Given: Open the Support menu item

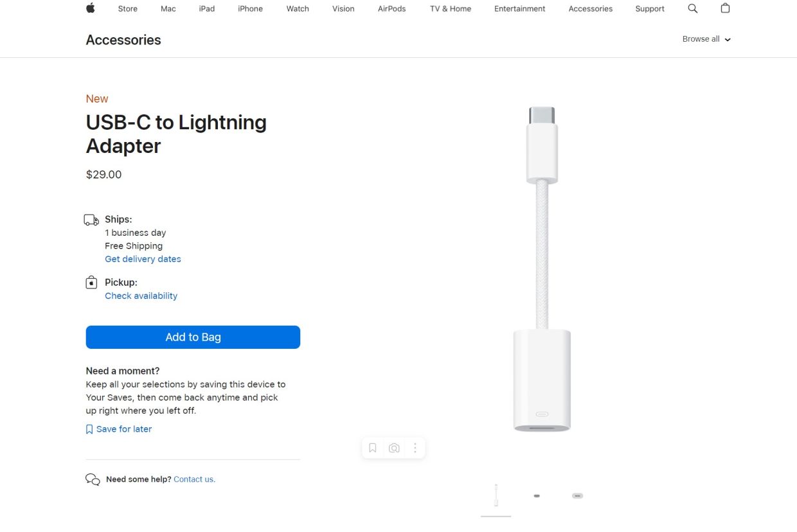Looking at the screenshot, I should coord(650,9).
